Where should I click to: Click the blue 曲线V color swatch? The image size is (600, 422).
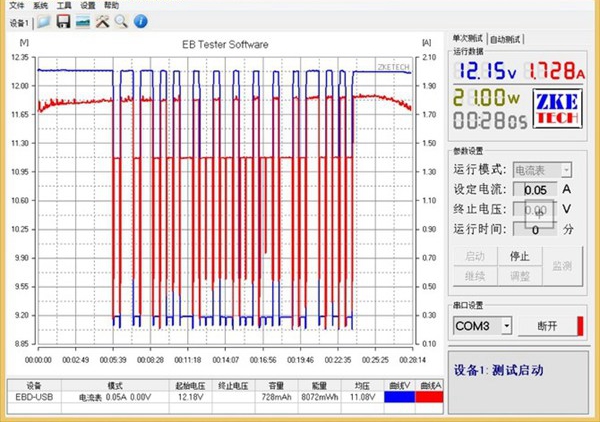pos(400,397)
